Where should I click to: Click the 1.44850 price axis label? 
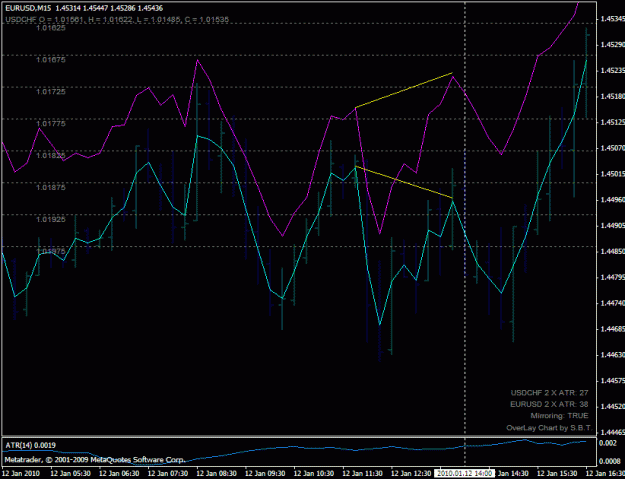[612, 252]
